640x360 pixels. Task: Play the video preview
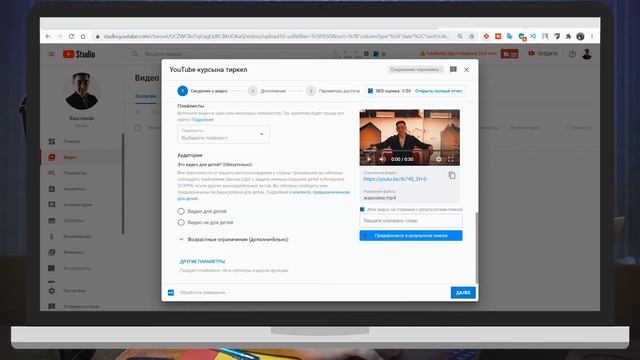coord(368,159)
